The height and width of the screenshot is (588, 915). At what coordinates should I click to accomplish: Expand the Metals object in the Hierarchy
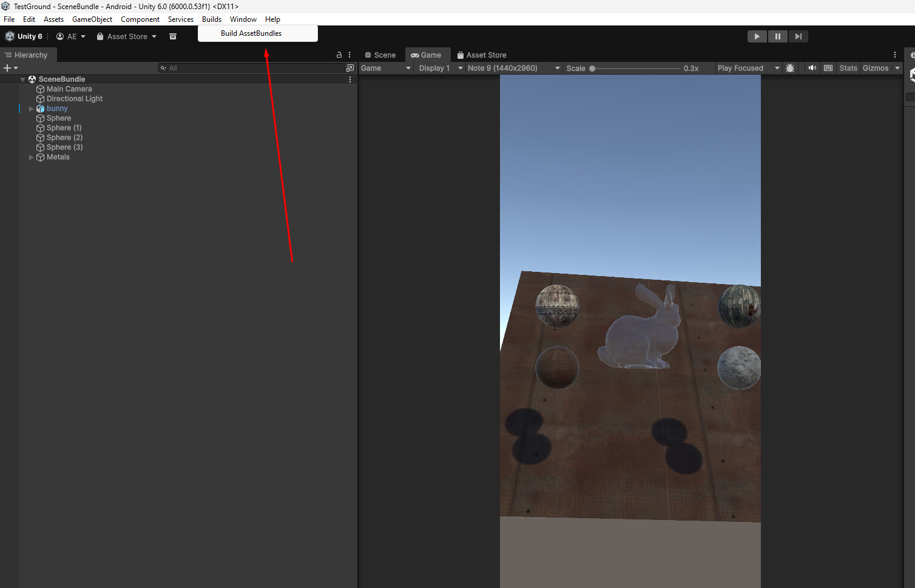pos(31,157)
